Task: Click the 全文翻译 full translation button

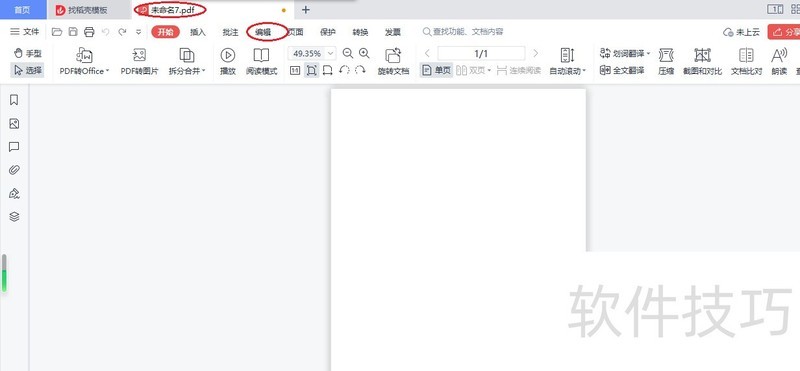Action: click(622, 70)
